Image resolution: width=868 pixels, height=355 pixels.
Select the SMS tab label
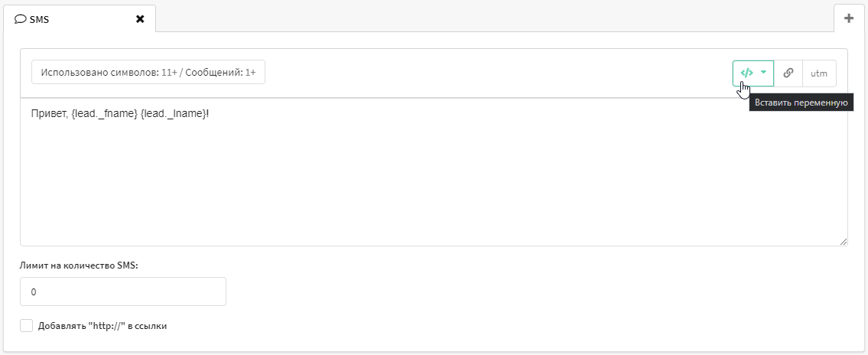tap(39, 19)
